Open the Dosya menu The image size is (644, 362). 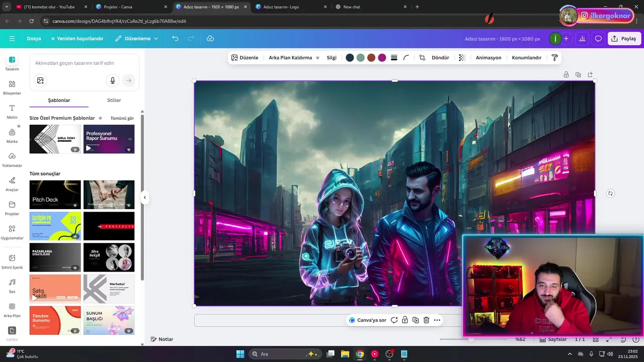click(34, 39)
